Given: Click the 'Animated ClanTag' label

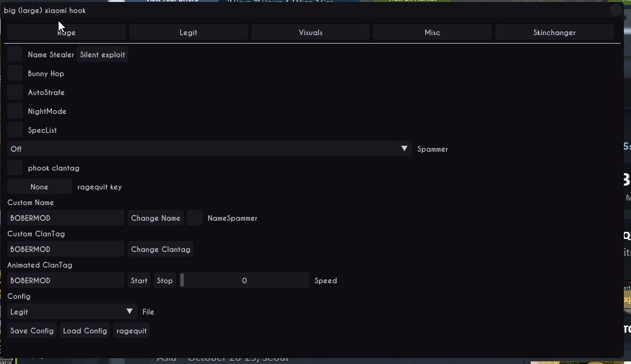Looking at the screenshot, I should tap(40, 265).
